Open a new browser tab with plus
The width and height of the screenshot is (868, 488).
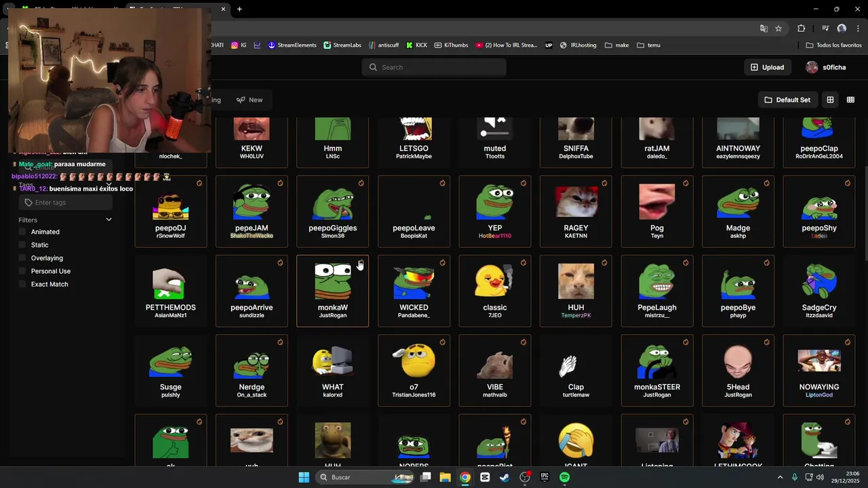(x=239, y=9)
